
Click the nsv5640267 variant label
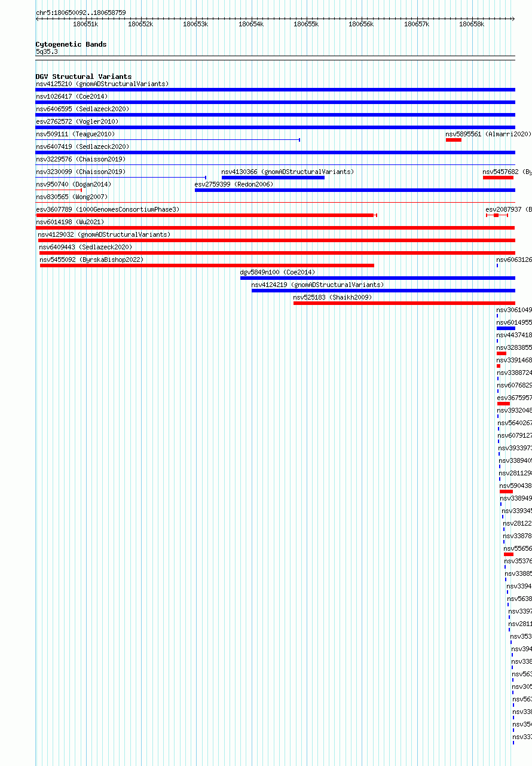pos(515,423)
